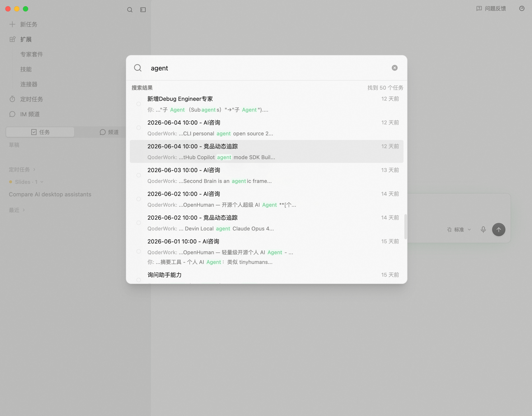This screenshot has height=416, width=532.
Task: Open result 2026-06-02 10:00 - AI咨询
Action: 267,199
